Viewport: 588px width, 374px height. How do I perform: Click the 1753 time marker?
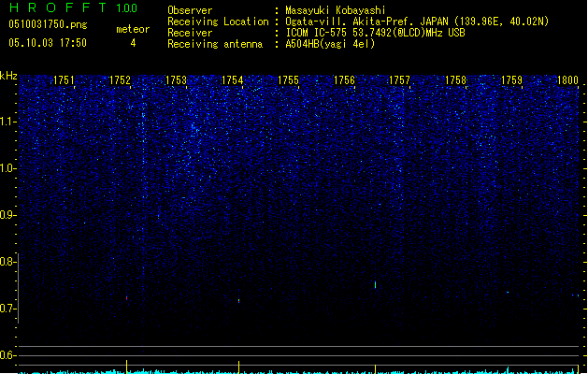(x=176, y=80)
